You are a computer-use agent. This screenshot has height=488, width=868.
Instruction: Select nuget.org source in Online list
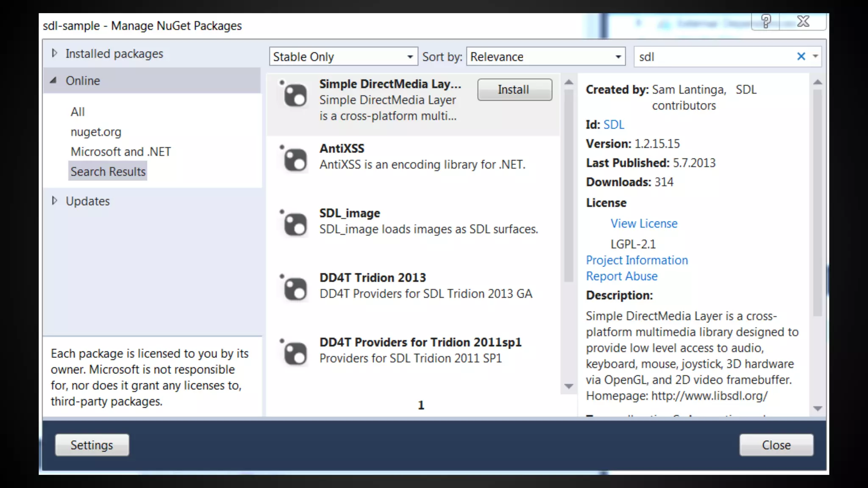[96, 132]
